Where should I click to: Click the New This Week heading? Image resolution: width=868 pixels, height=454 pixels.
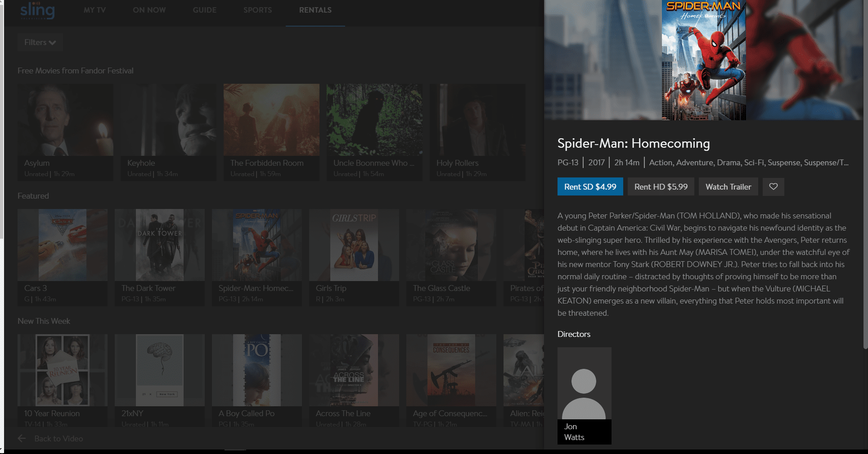click(x=44, y=321)
